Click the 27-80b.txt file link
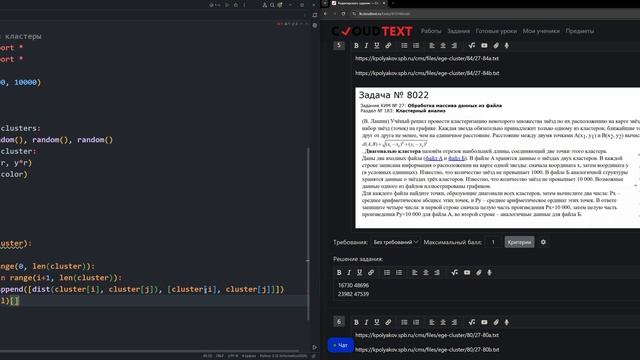The width and height of the screenshot is (640, 360). (x=427, y=350)
